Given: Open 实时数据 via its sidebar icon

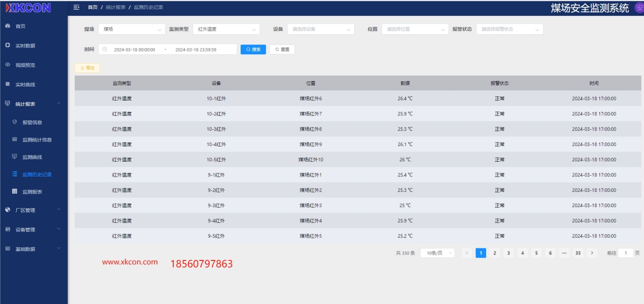Looking at the screenshot, I should coord(7,45).
